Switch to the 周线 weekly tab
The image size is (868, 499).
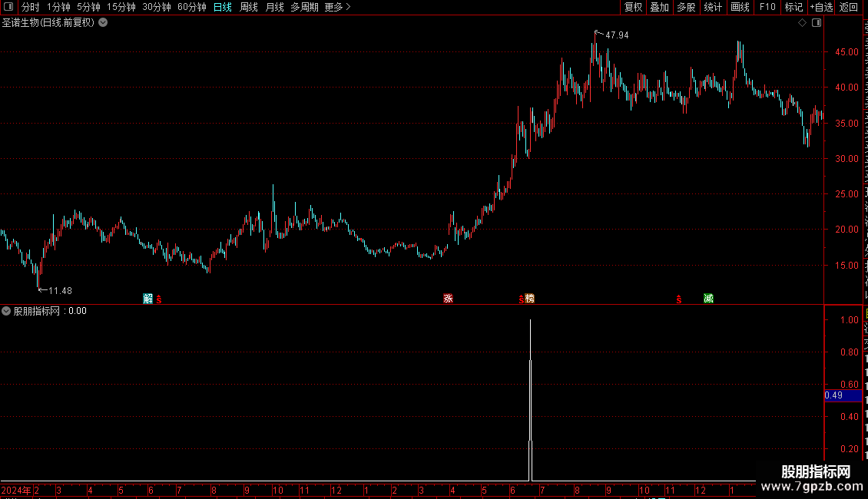tap(249, 7)
